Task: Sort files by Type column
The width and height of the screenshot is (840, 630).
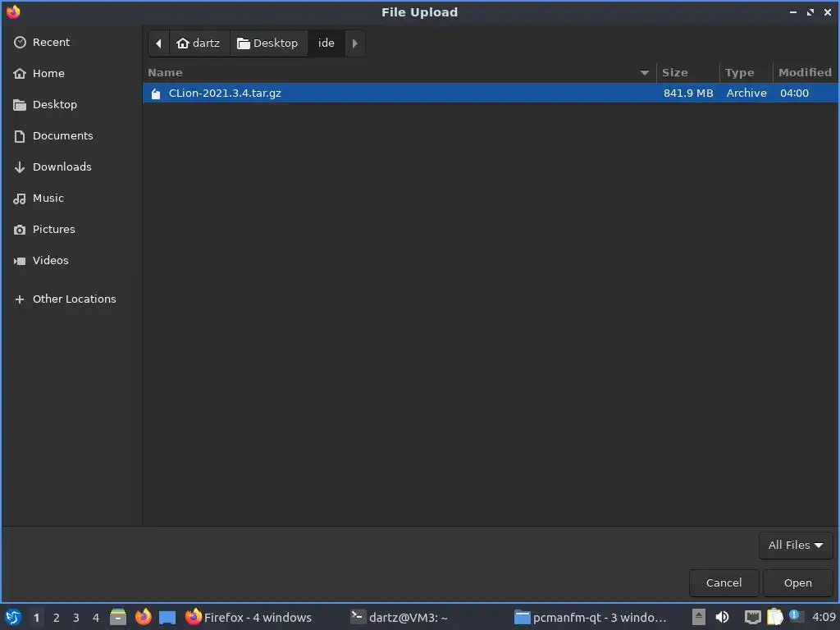Action: 746,72
